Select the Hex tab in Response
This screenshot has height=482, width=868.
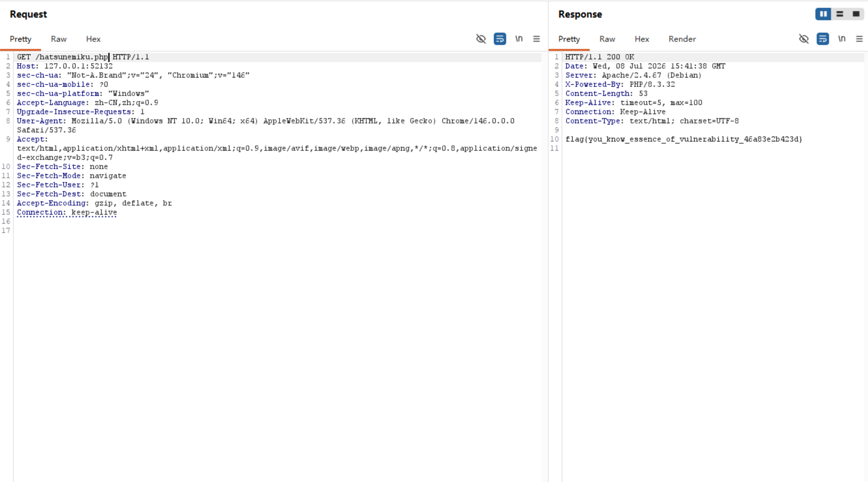point(641,39)
